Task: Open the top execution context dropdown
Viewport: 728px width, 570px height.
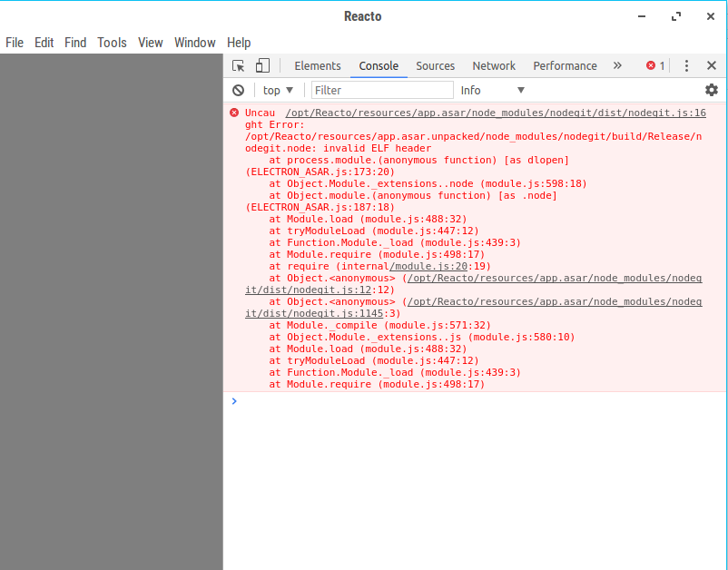Action: (278, 90)
